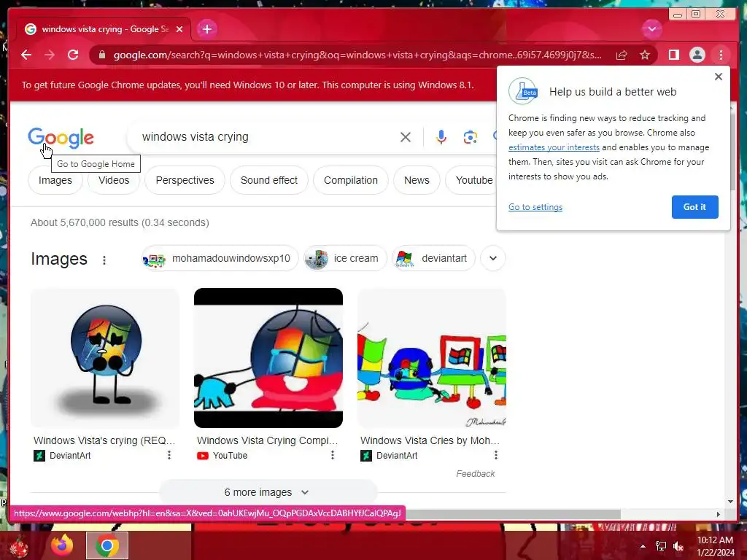The width and height of the screenshot is (747, 560).
Task: Open Windows Vista's crying DeviantArt thumbnail
Action: tap(105, 358)
